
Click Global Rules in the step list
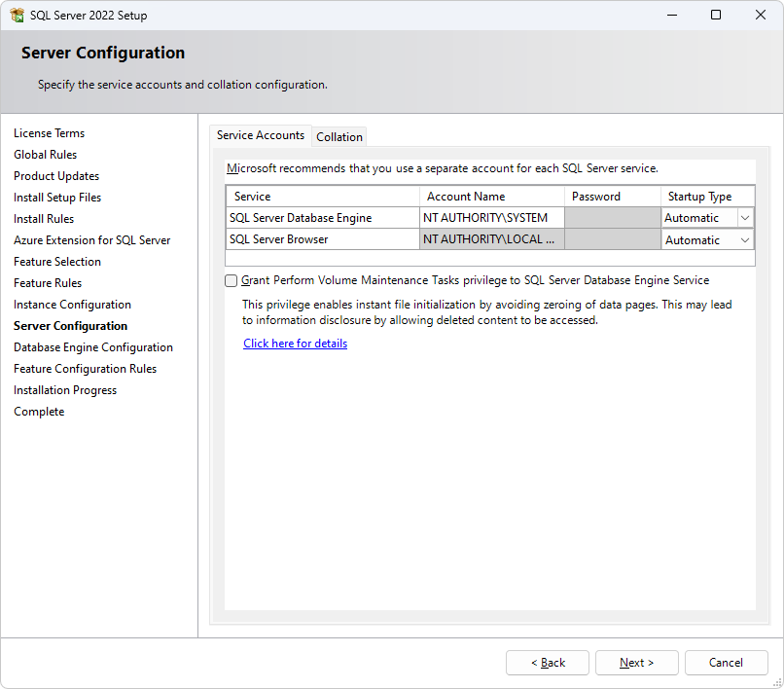(45, 155)
